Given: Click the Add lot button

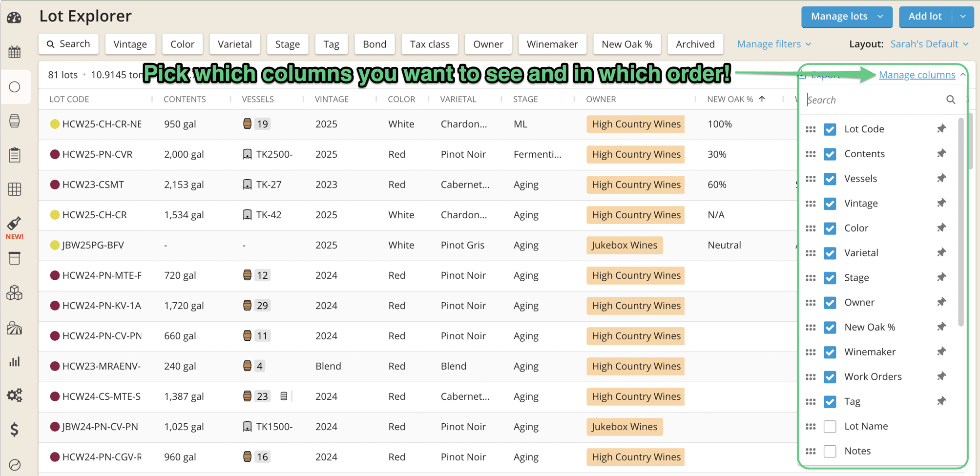Looking at the screenshot, I should coord(925,17).
